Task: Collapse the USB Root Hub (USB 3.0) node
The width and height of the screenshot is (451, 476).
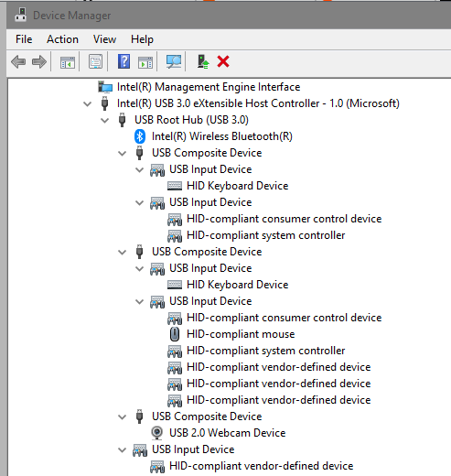Action: click(105, 121)
